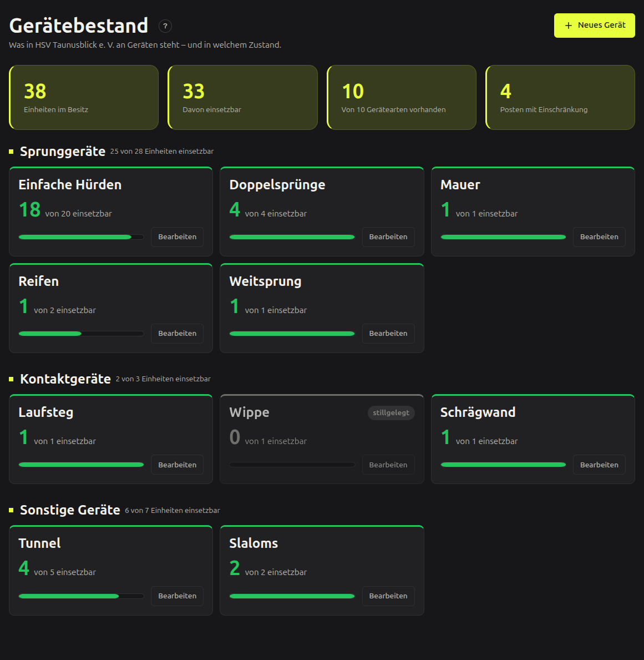Click the Mauer card title
644x660 pixels.
pos(460,185)
